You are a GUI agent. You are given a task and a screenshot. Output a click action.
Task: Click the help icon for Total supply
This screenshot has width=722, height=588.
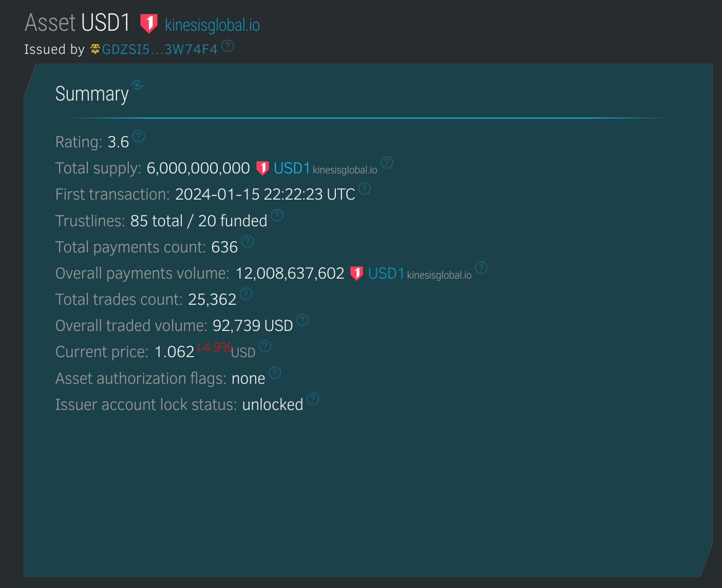pos(387,163)
